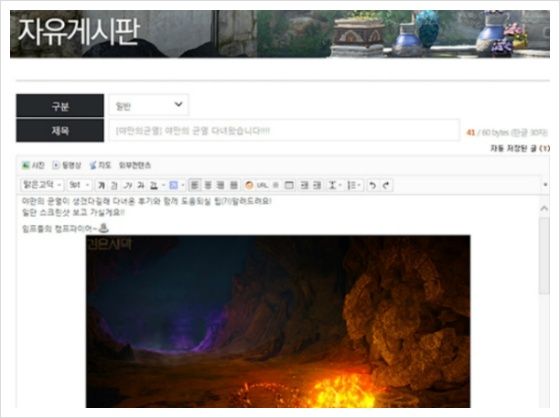This screenshot has height=418, width=560.
Task: Insert a URL link
Action: pos(262,185)
